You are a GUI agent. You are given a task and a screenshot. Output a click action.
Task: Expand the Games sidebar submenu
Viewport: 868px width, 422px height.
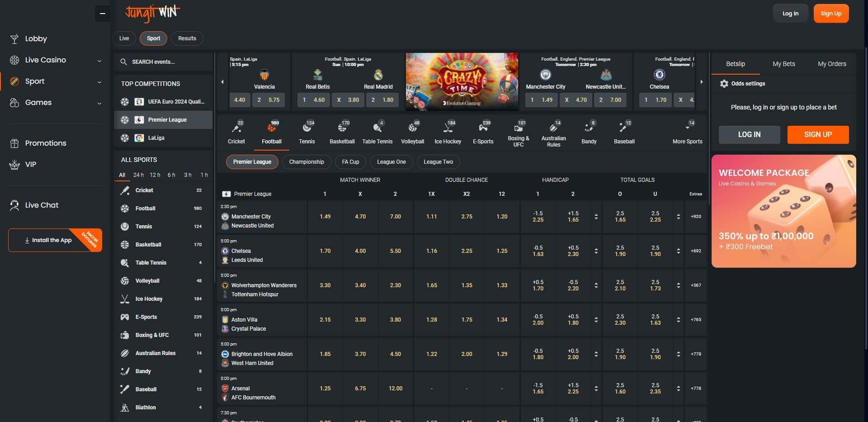(99, 103)
